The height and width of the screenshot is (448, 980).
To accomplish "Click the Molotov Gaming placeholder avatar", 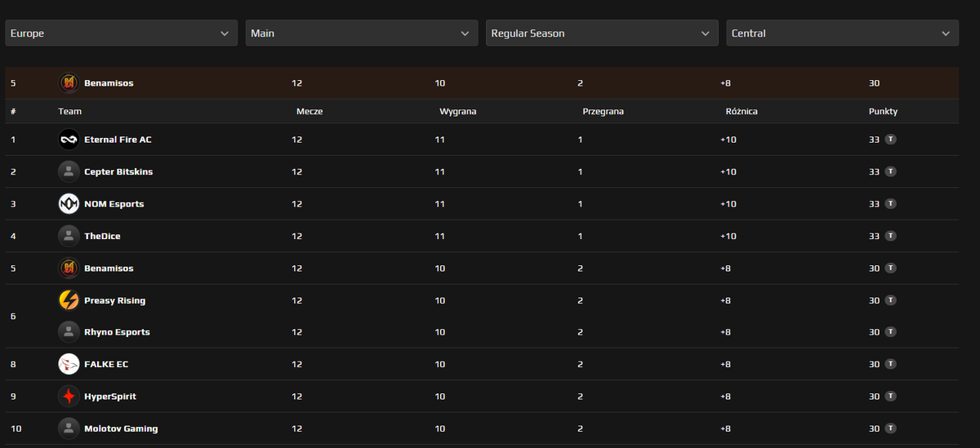I will pyautogui.click(x=69, y=428).
